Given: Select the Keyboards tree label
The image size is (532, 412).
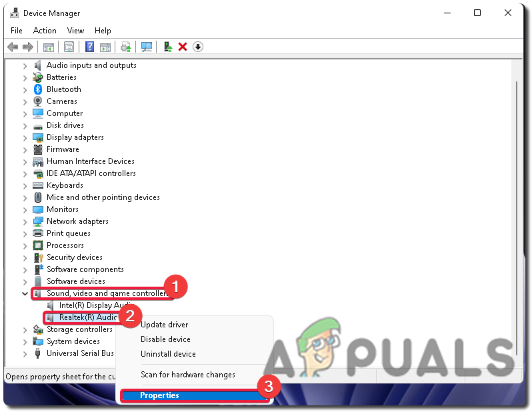Looking at the screenshot, I should pyautogui.click(x=65, y=185).
